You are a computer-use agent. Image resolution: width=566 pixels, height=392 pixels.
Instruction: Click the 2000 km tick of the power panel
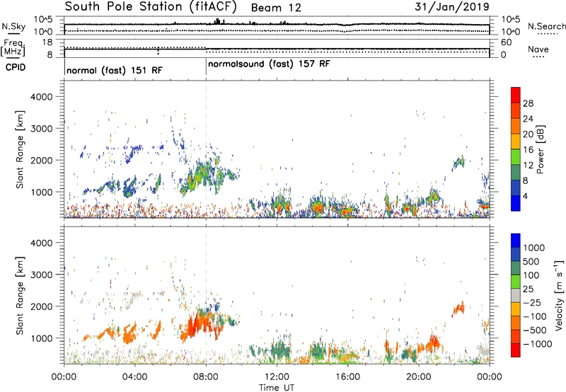pos(41,160)
